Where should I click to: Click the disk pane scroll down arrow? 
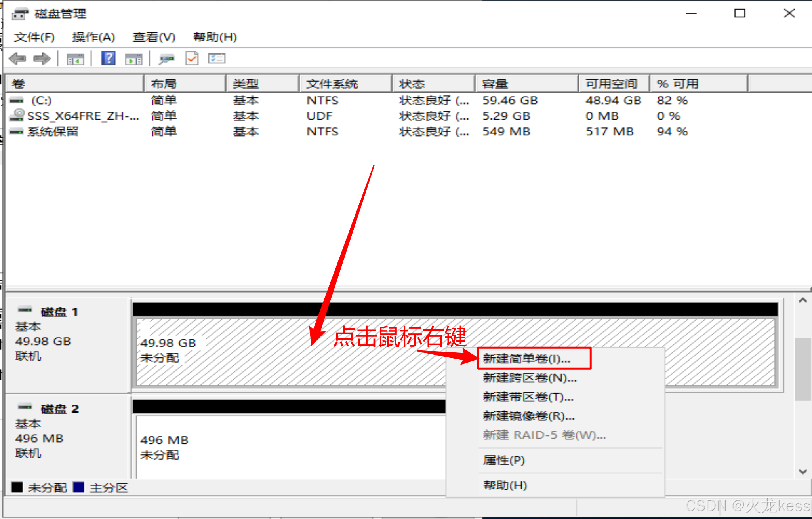[802, 471]
